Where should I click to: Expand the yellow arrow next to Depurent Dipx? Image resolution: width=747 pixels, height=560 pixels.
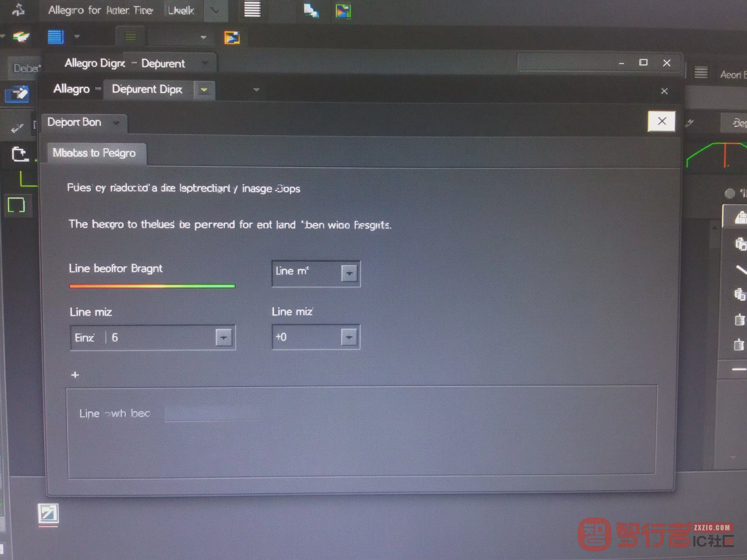(x=204, y=90)
